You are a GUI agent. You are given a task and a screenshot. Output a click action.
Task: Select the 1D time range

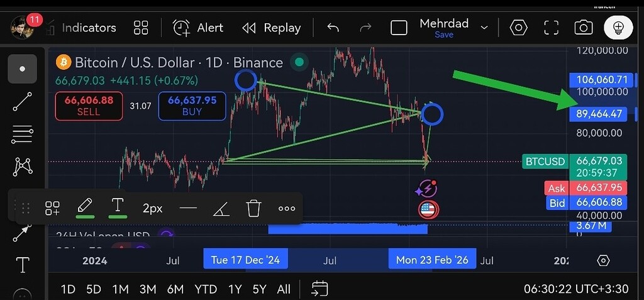(x=68, y=289)
